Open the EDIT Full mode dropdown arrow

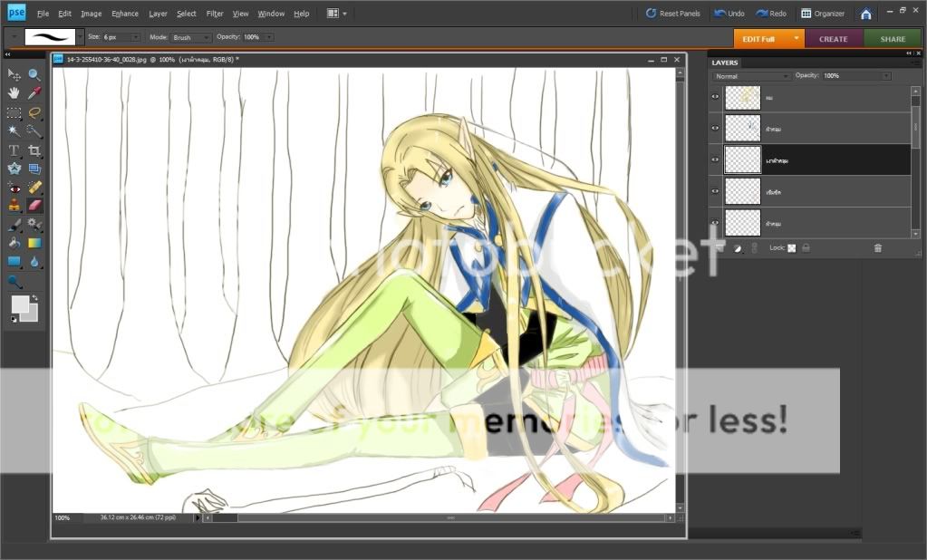coord(797,38)
